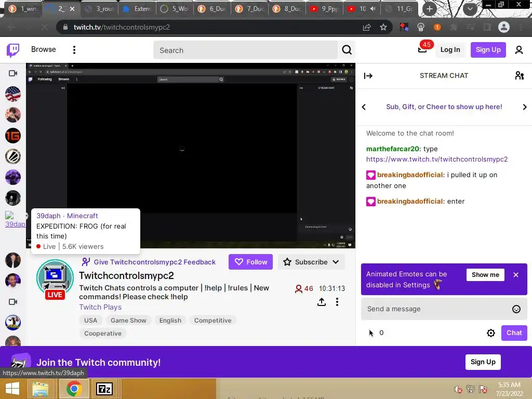Open the Windows Start button
532x399 pixels.
[x=12, y=389]
